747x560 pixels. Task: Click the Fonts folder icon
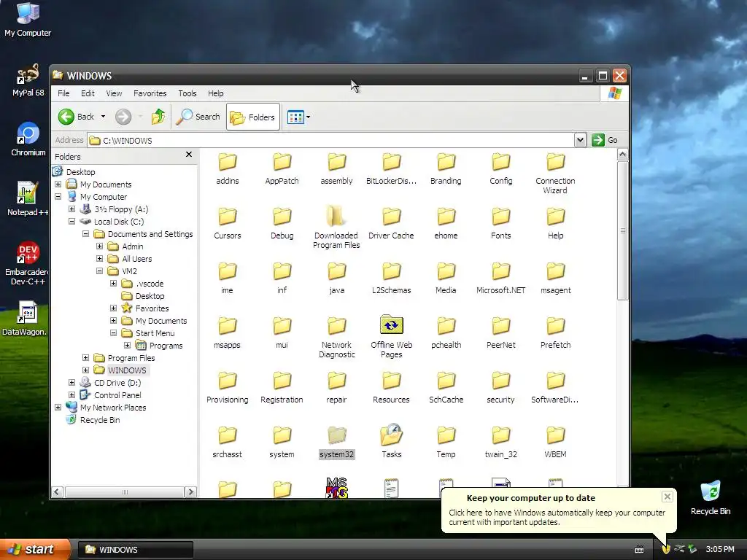(x=500, y=217)
